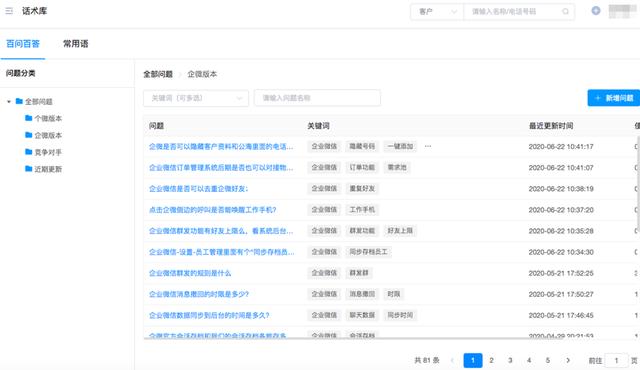This screenshot has width=640, height=370.
Task: Click the 群发功能 keyword tag
Action: 362,231
